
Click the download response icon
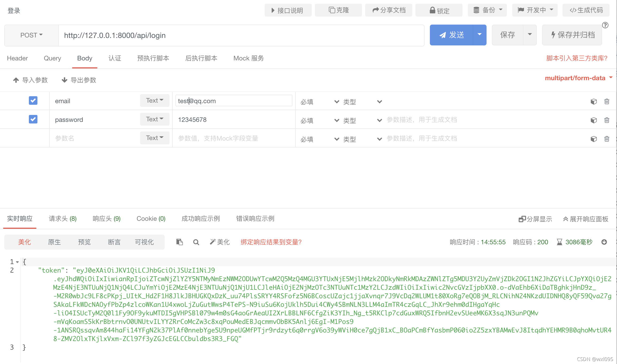(x=604, y=242)
